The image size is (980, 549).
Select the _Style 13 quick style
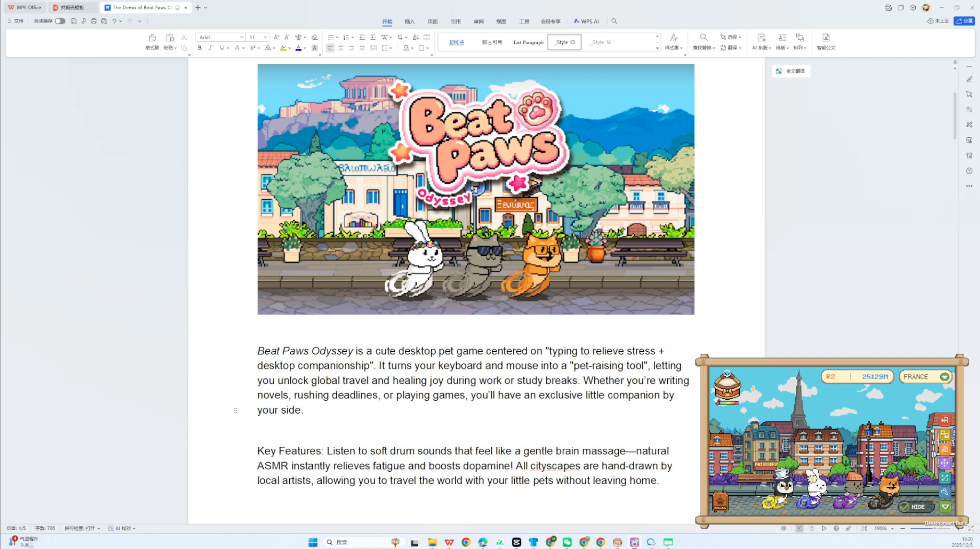click(x=564, y=42)
